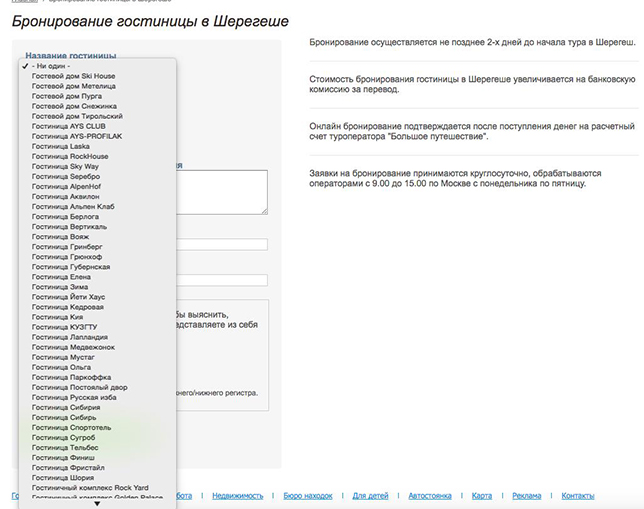
Task: Open the Контакты footer link
Action: click(x=578, y=496)
